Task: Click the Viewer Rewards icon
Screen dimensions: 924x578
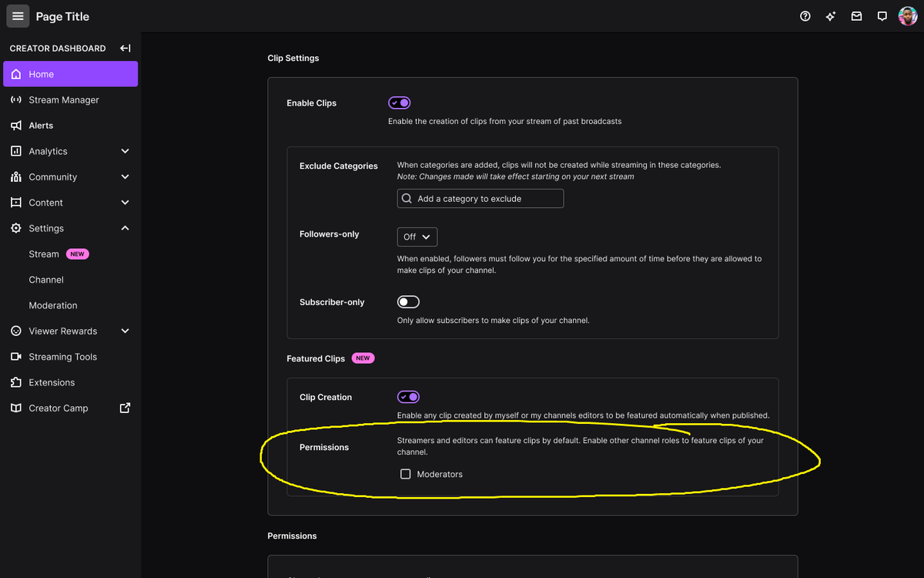Action: 16,331
